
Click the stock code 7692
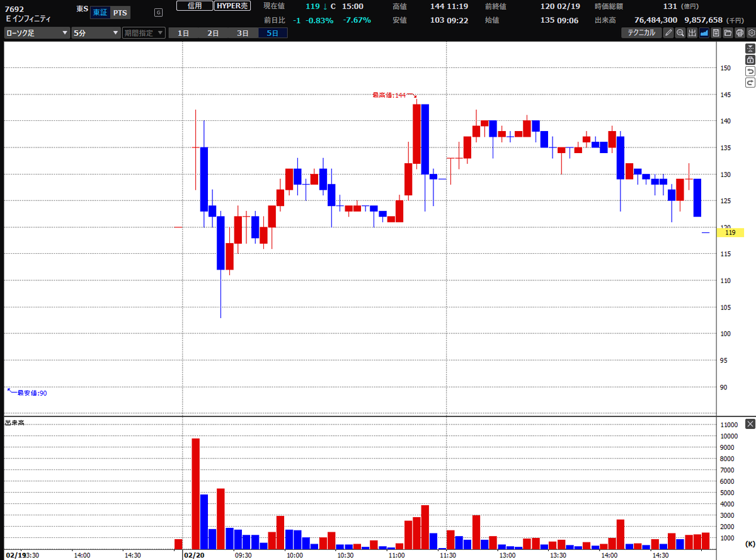pyautogui.click(x=13, y=9)
